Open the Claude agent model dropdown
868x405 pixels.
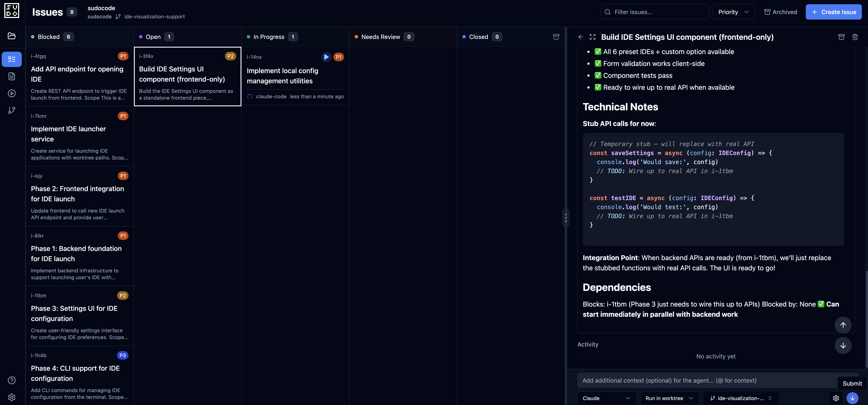[607, 398]
